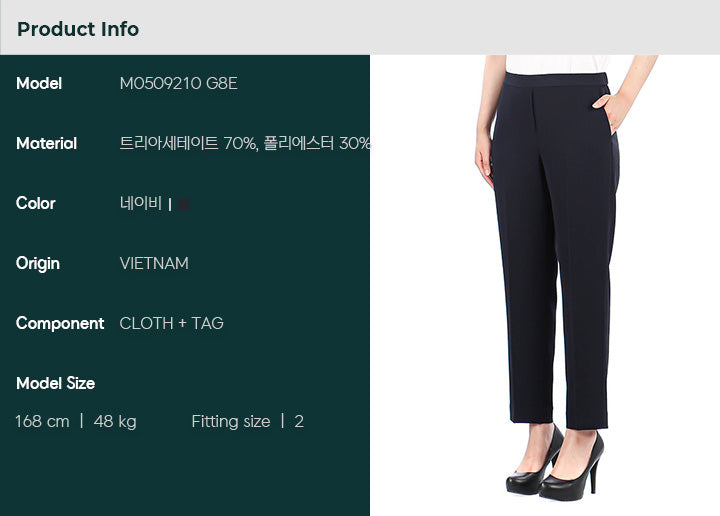720x516 pixels.
Task: Click the Component label
Action: click(60, 324)
